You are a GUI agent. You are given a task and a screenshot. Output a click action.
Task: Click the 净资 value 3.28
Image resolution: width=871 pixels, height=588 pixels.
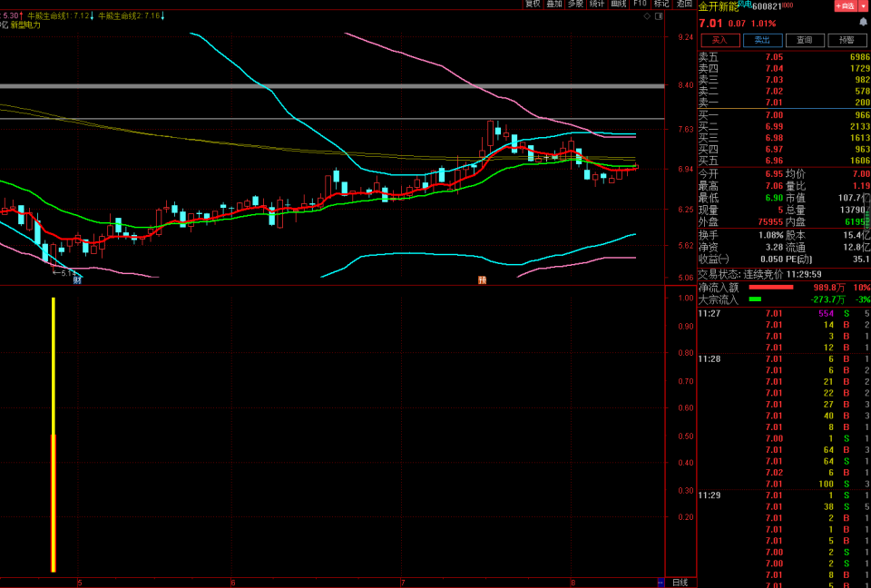click(x=774, y=248)
